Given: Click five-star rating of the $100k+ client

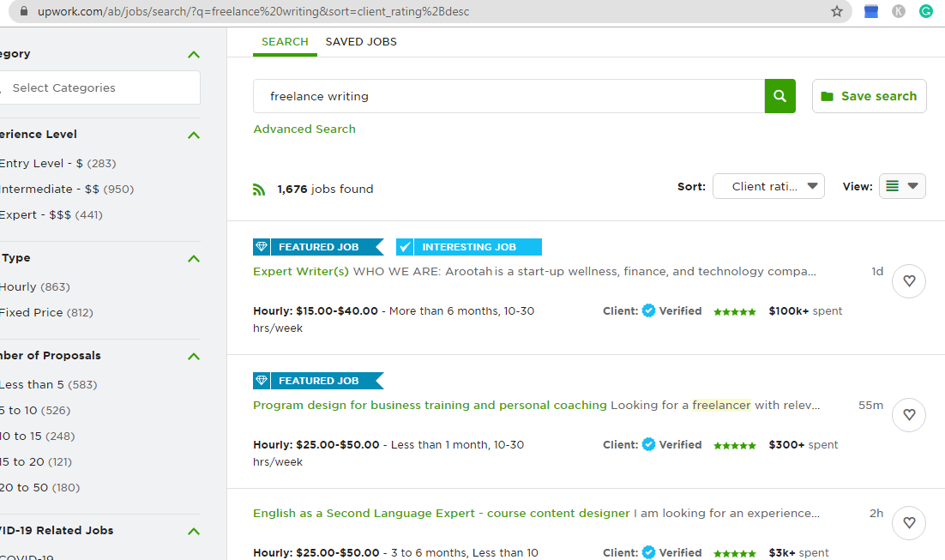Looking at the screenshot, I should [x=735, y=311].
